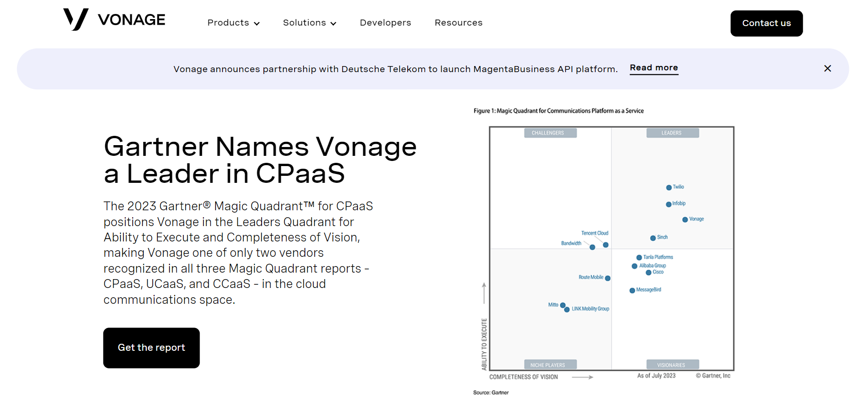Screen dimensions: 868x401
Task: Click the heading Gartner Names Vonage a Leader
Action: [260, 160]
